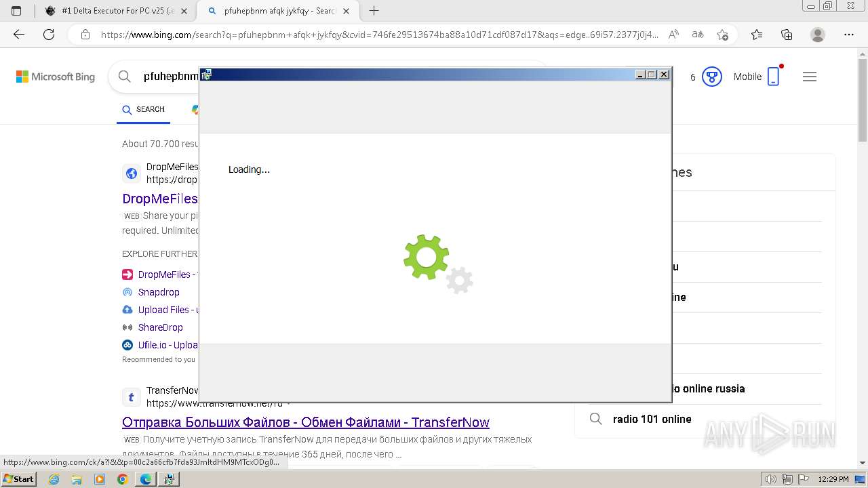Open the TransferNow result title link
This screenshot has width=868, height=488.
(x=306, y=422)
